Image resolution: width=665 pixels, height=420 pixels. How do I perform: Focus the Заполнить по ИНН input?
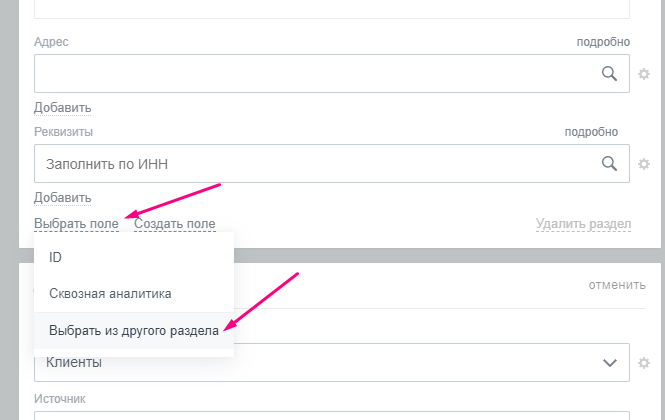tap(310, 164)
